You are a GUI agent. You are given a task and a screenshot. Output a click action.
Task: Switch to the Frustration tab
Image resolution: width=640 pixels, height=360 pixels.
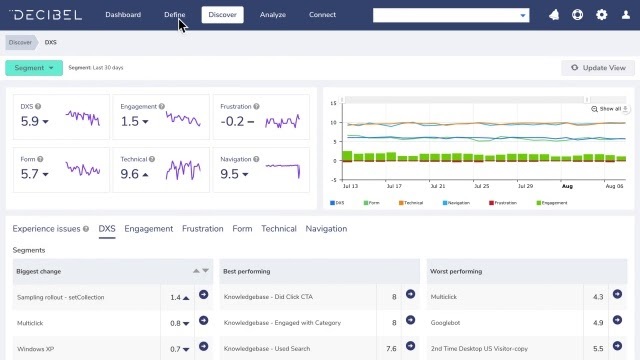(x=202, y=229)
